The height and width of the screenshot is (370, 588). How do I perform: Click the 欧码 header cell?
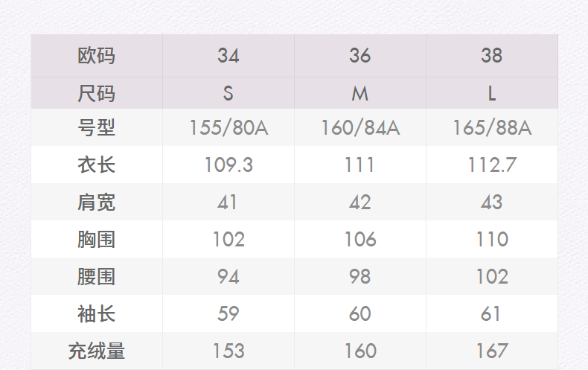[x=97, y=56]
